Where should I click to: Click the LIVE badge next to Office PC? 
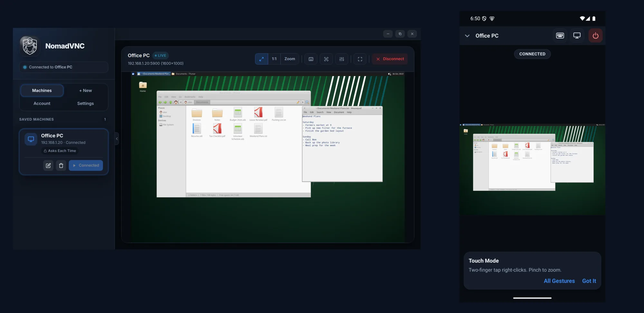point(161,55)
